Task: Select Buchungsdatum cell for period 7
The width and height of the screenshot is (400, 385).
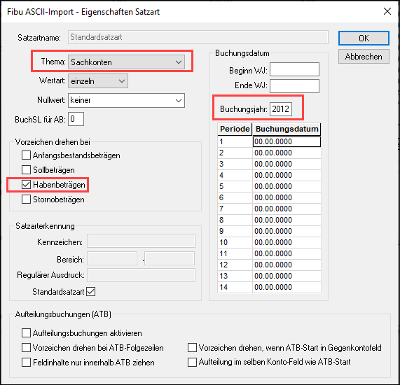Action: click(x=287, y=209)
